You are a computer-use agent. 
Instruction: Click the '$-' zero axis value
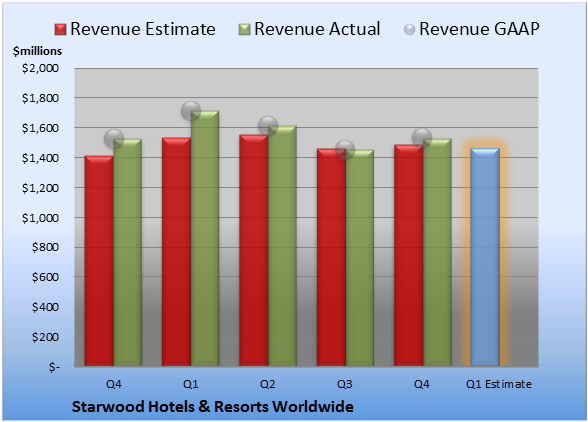(54, 367)
